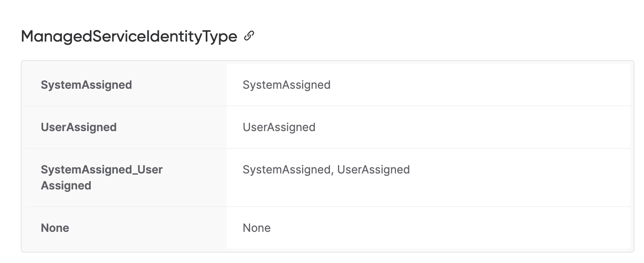Click the word after the comma in third row value
This screenshot has height=263, width=644.
point(373,169)
